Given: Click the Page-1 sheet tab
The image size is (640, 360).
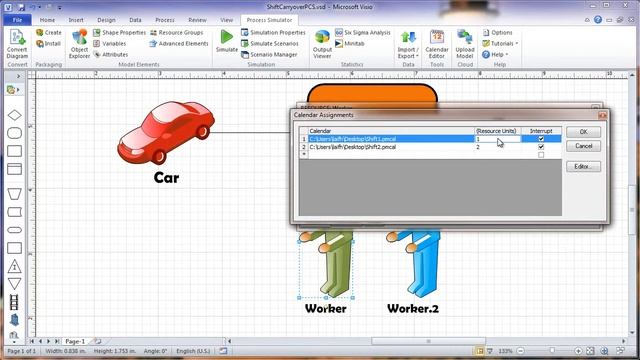Looking at the screenshot, I should (75, 341).
